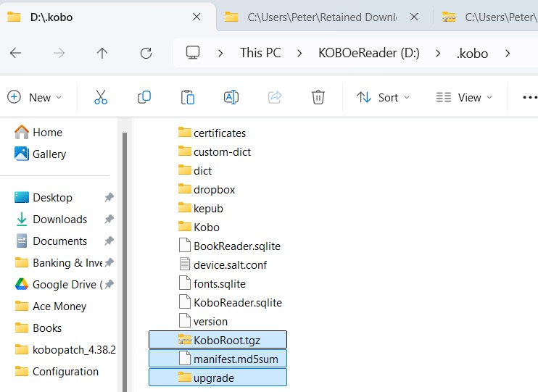Open kobopatch_4.38.2 sidebar folder
This screenshot has width=538, height=392.
65,350
